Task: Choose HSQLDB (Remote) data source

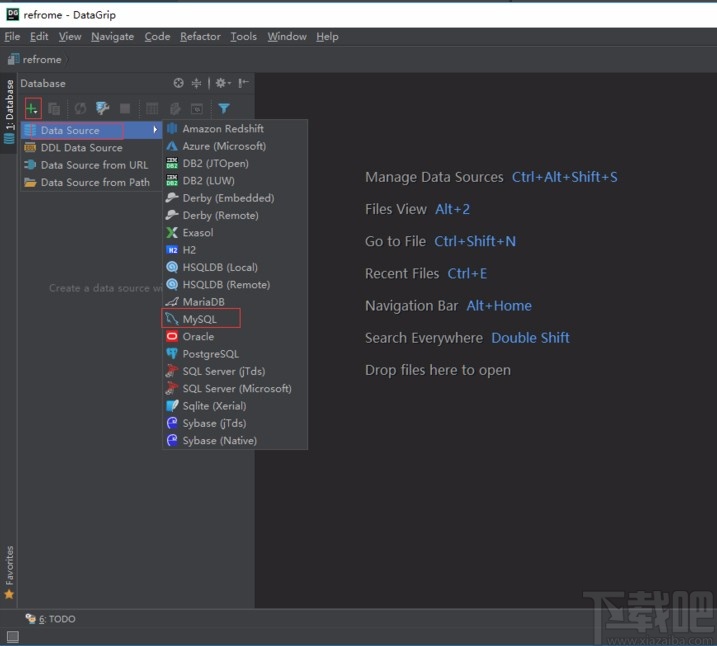Action: pyautogui.click(x=235, y=285)
